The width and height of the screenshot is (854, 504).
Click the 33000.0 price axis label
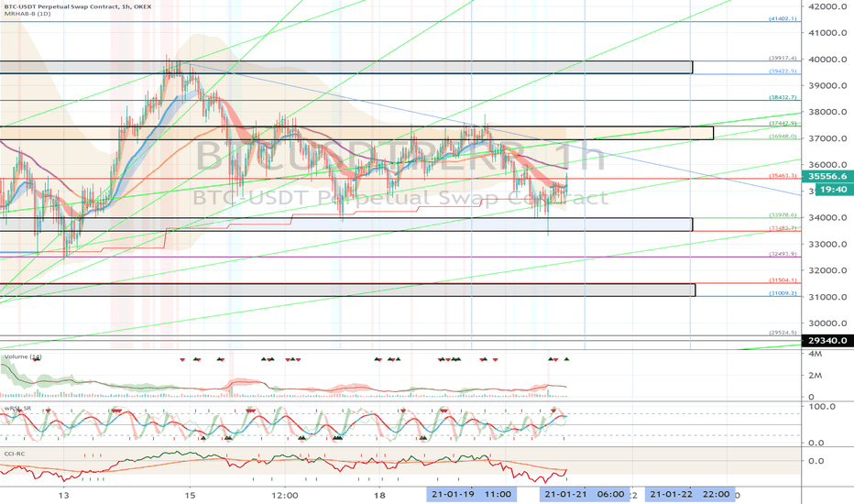tap(827, 244)
